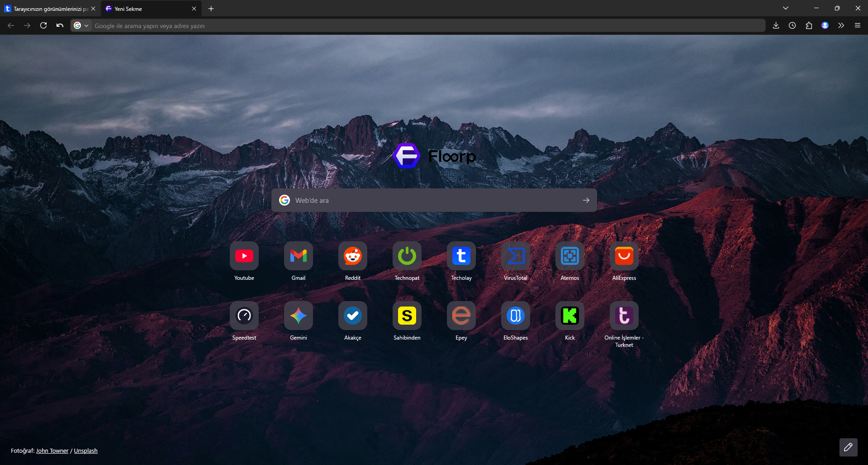The image size is (868, 465).
Task: Close the Yeni Sekme tab
Action: point(194,9)
